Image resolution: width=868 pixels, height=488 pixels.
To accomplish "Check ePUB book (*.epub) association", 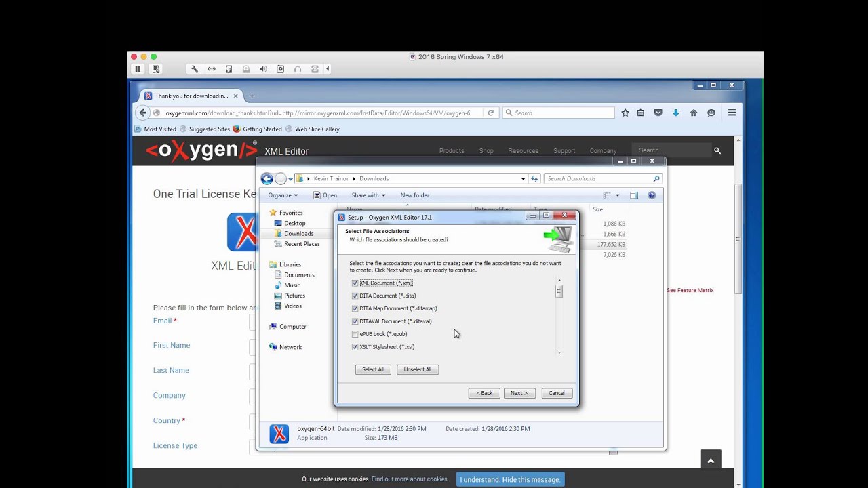I will click(x=355, y=334).
